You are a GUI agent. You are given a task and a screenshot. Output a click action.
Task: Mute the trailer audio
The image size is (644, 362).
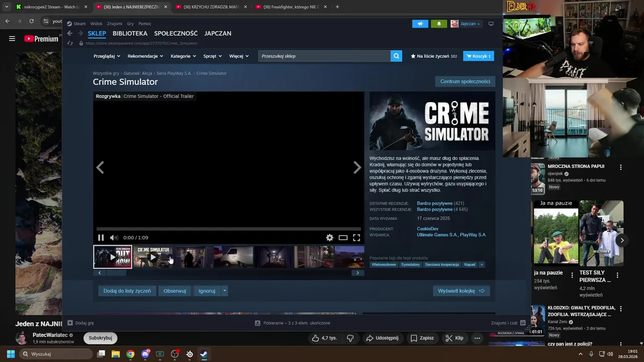pos(114,238)
